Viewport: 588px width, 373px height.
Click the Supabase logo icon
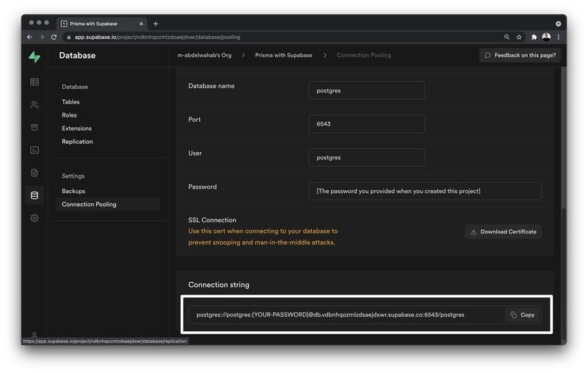click(x=35, y=57)
